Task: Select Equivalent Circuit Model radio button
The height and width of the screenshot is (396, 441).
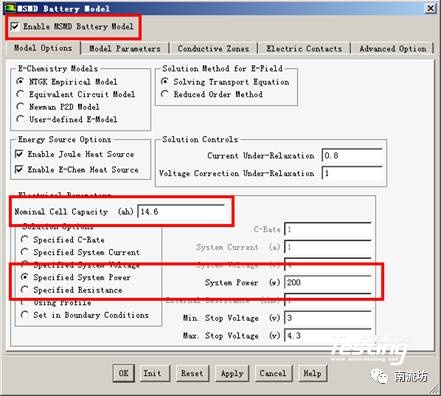Action: pos(20,94)
